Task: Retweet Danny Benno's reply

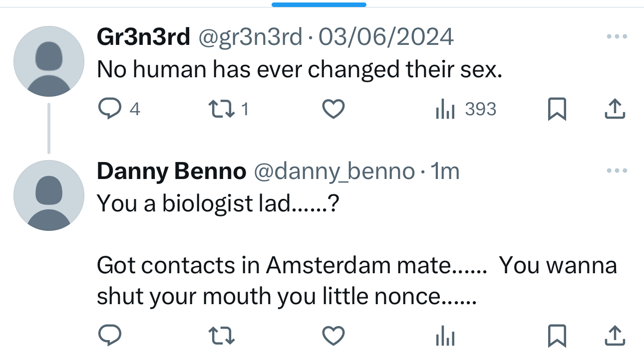Action: (x=221, y=336)
